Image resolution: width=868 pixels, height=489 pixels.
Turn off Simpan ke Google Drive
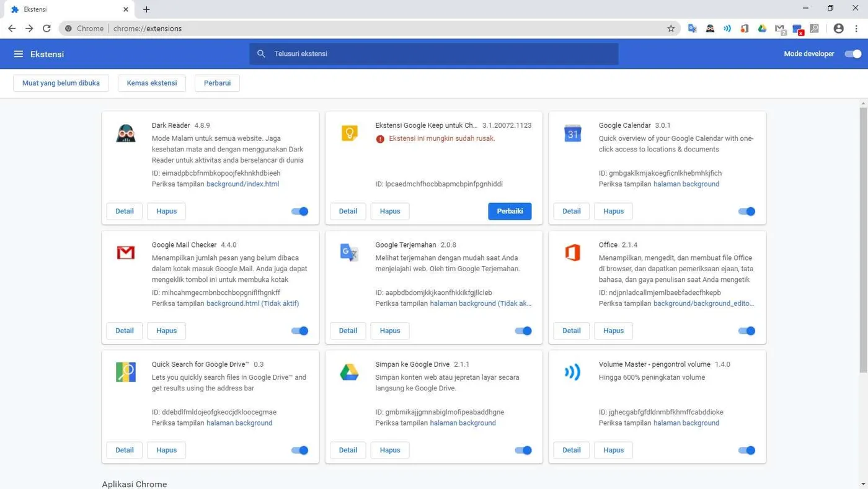pos(524,451)
